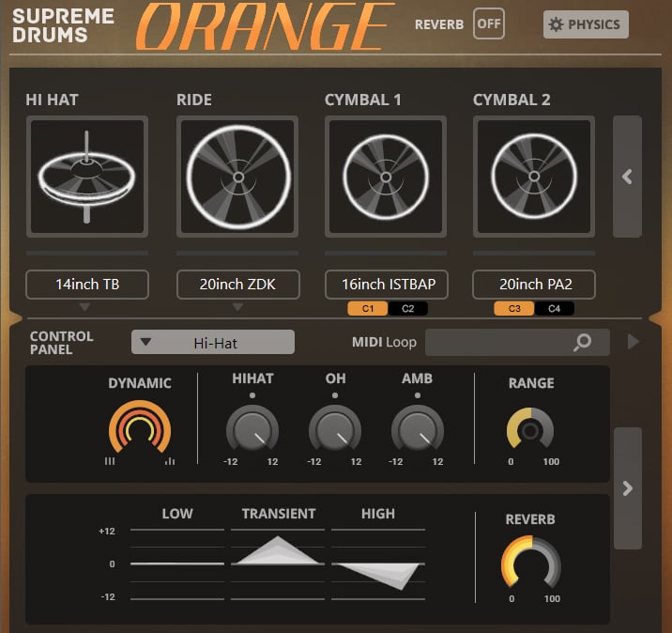Select the Ride cymbal icon
The width and height of the screenshot is (672, 633).
coord(237,177)
